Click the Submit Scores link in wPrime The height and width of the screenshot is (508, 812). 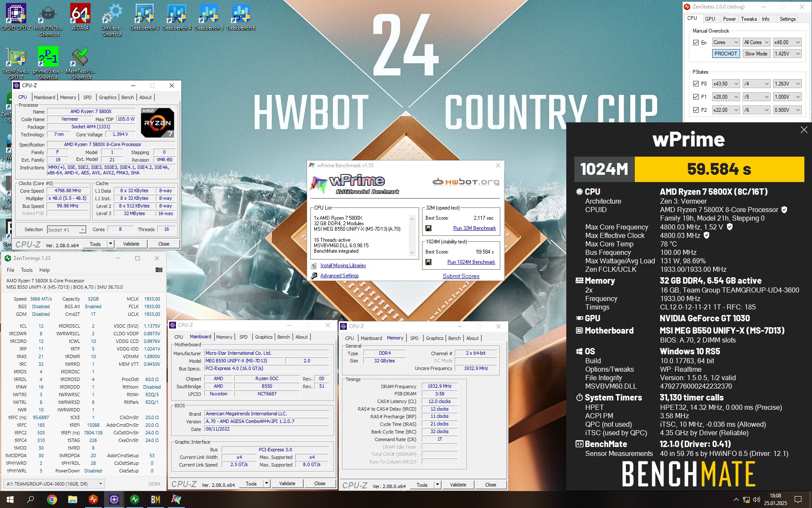(461, 276)
